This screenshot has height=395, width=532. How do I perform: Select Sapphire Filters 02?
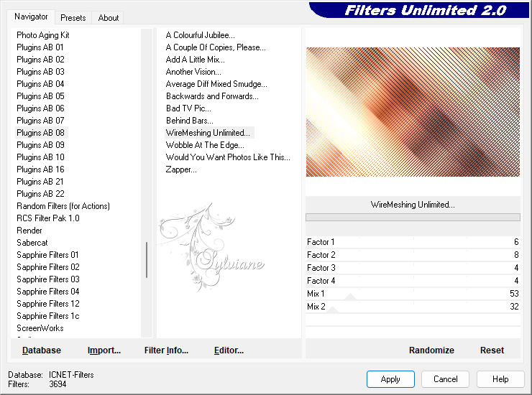click(x=48, y=267)
